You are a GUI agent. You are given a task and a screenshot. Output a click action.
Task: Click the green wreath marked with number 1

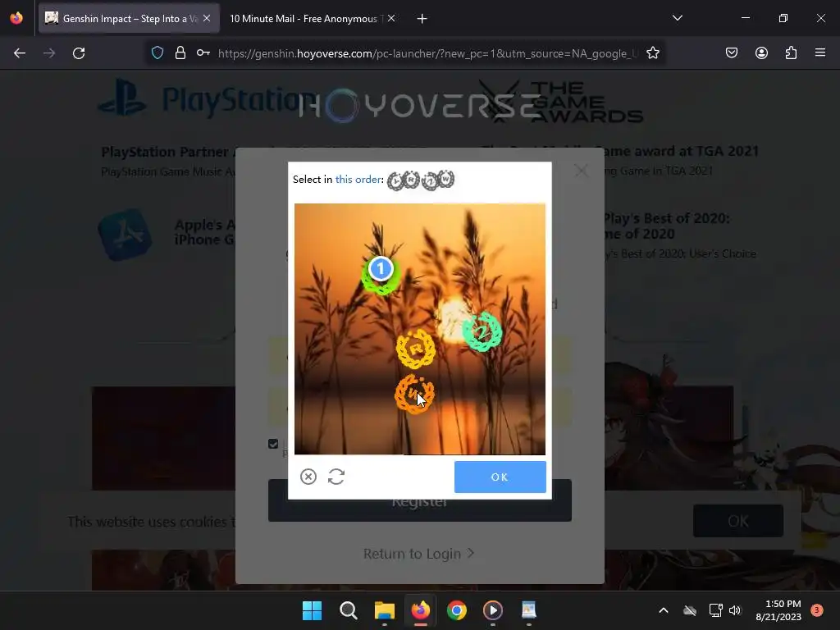381,274
